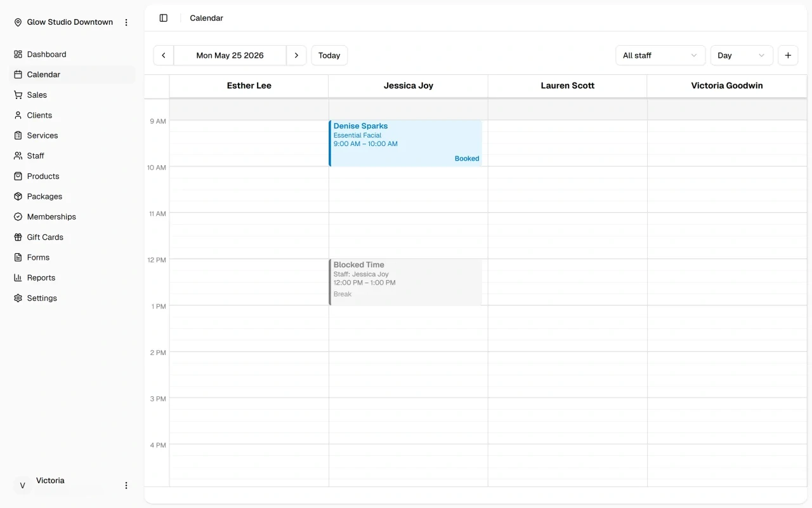
Task: Click the 9 AM time label
Action: tap(158, 121)
